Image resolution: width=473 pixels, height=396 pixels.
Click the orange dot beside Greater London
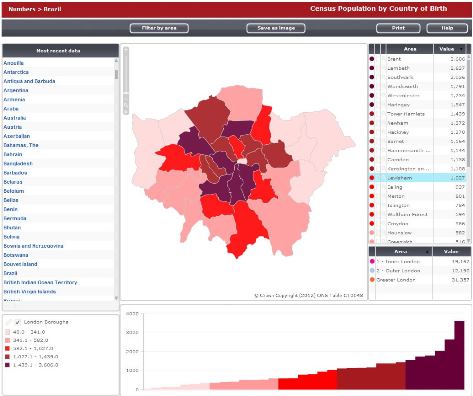pos(372,280)
